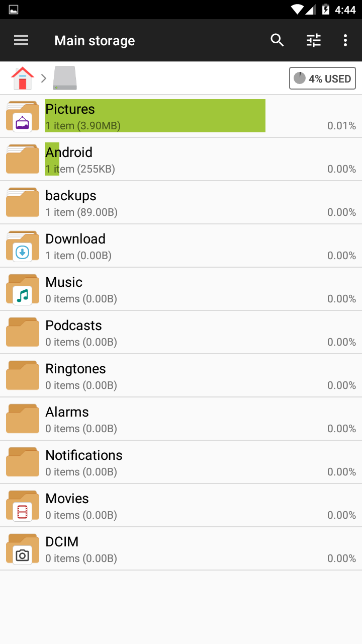Click the Android folder icon
The image size is (362, 644).
pyautogui.click(x=23, y=159)
